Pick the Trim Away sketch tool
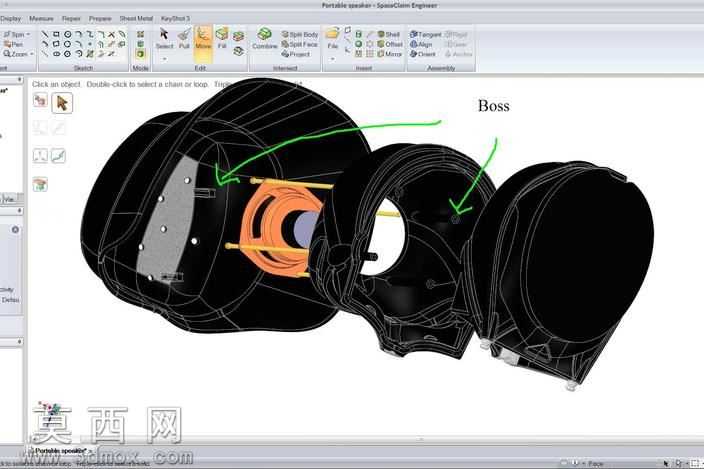The height and width of the screenshot is (469, 704). point(111,34)
